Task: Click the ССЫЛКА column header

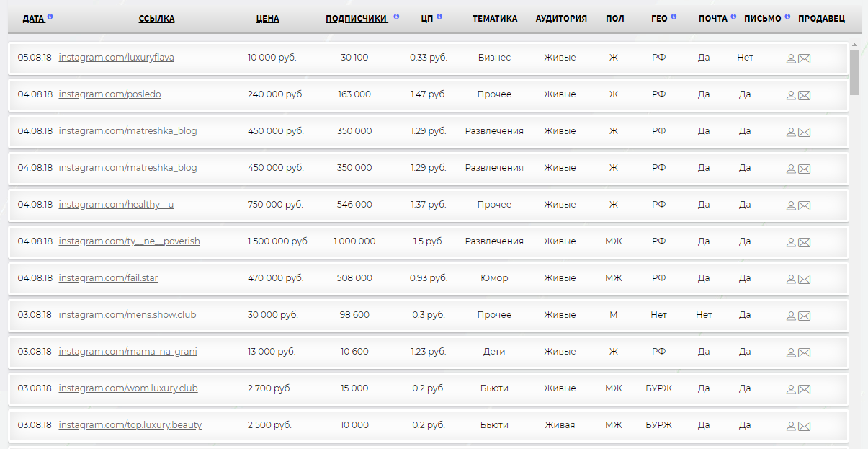Action: [x=156, y=19]
